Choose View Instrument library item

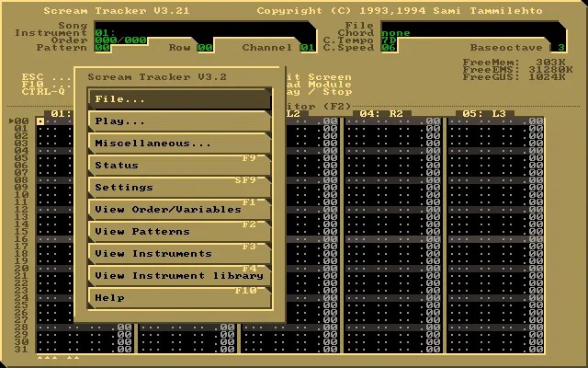click(x=180, y=276)
